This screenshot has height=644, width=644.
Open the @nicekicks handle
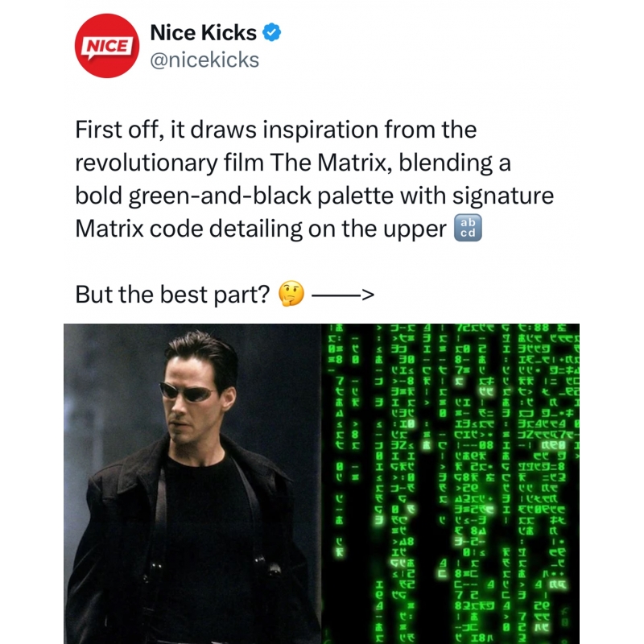tap(204, 60)
